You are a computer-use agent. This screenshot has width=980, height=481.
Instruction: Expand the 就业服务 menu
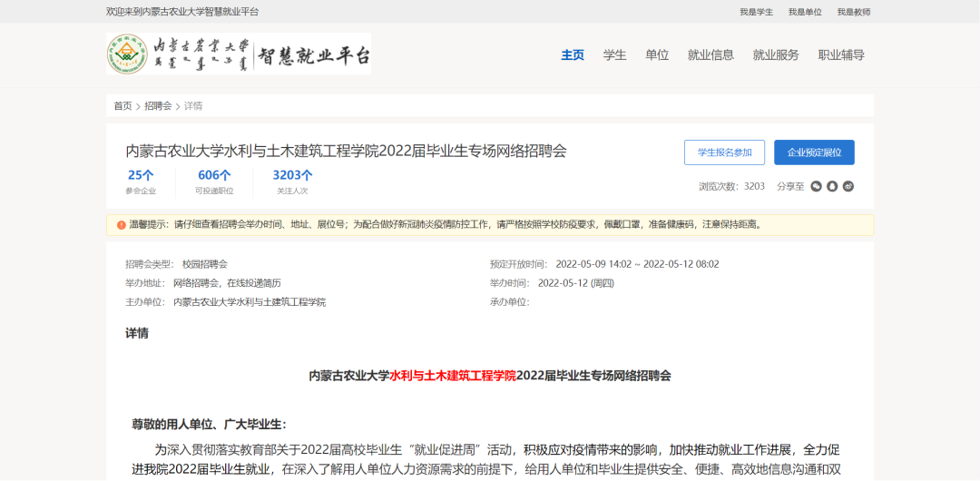click(x=776, y=54)
